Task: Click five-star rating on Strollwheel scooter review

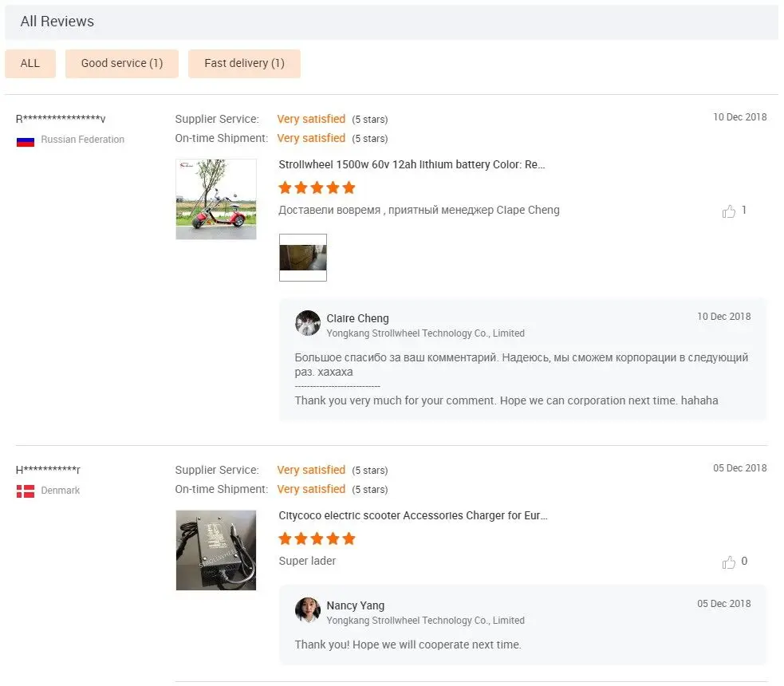Action: click(x=317, y=188)
